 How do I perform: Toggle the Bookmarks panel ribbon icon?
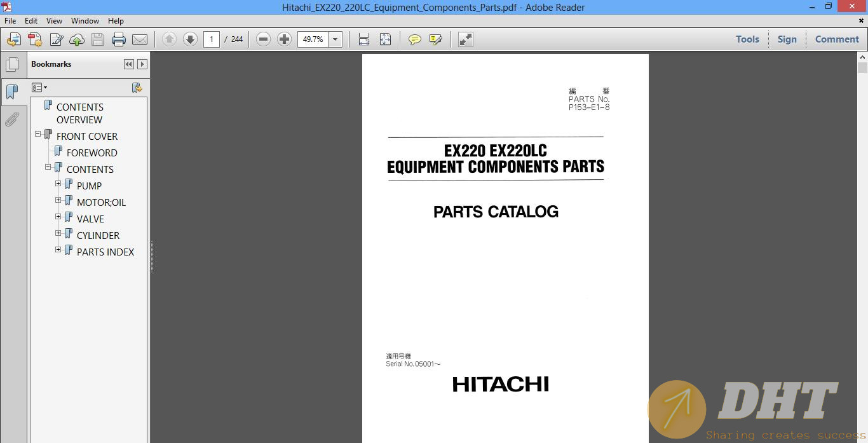pos(12,92)
